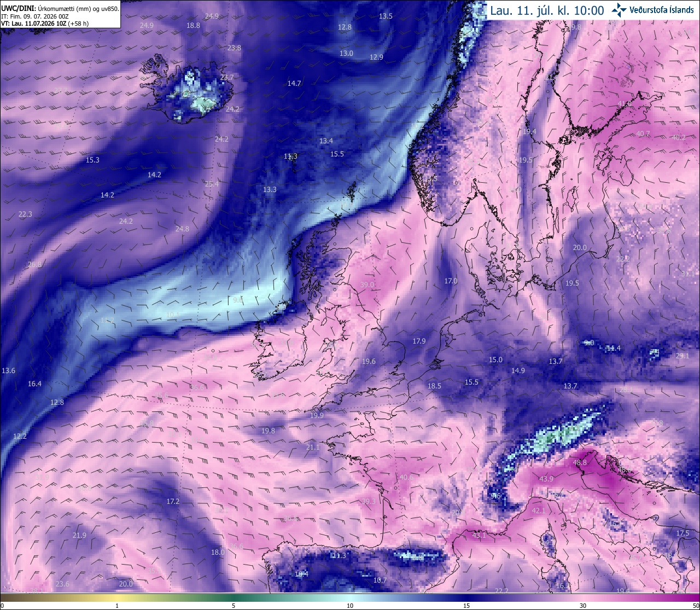This screenshot has height=610, width=700.
Task: Click the 40.7 value label over Finland
Action: point(643,133)
